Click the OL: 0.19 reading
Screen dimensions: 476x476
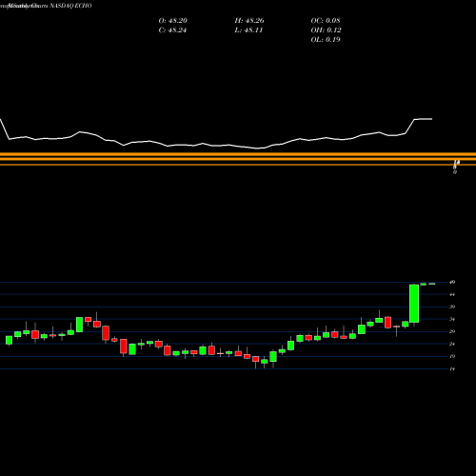point(326,40)
